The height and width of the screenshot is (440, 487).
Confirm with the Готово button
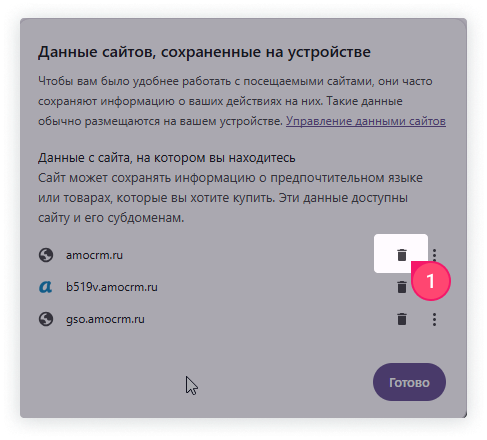[x=409, y=382]
